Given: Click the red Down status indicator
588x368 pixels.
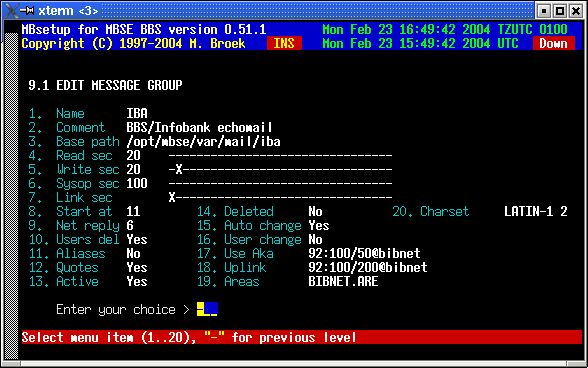Looking at the screenshot, I should coord(554,44).
